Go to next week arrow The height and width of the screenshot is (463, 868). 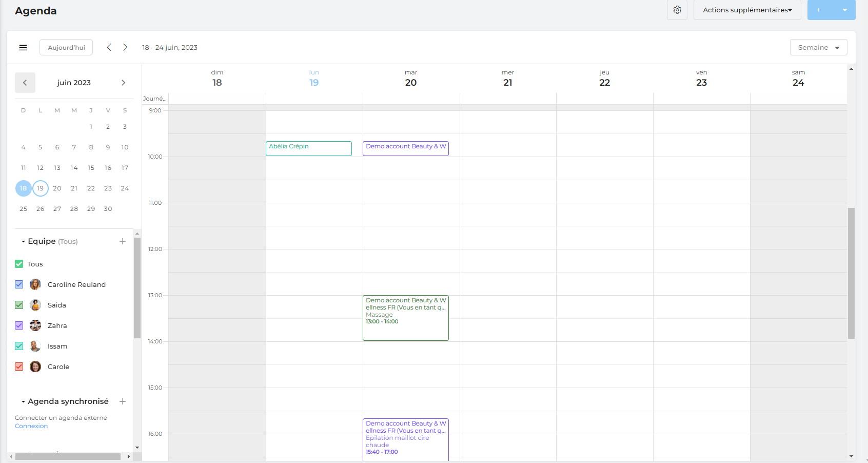click(125, 47)
